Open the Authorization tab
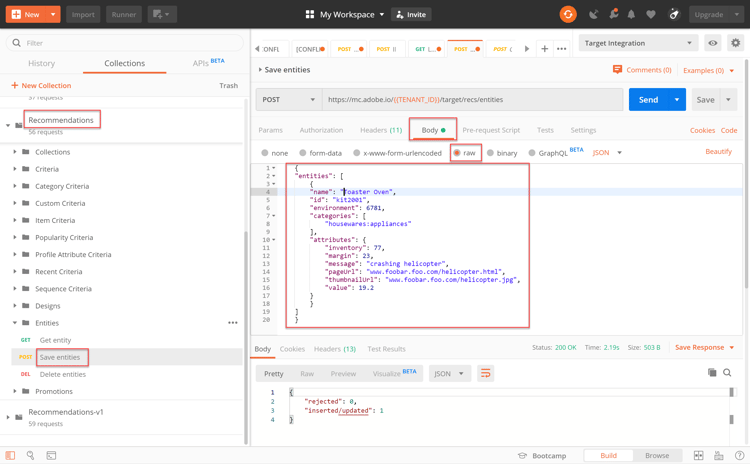750x464 pixels. point(321,130)
